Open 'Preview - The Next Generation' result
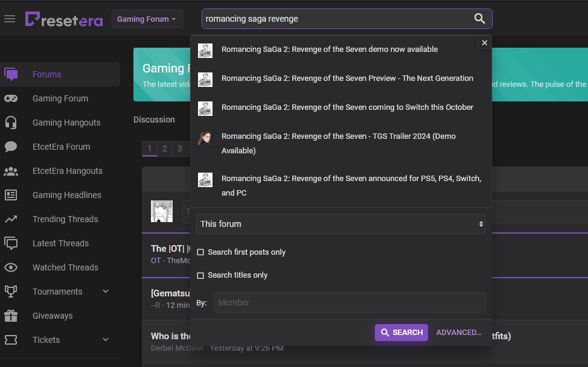 pyautogui.click(x=347, y=78)
